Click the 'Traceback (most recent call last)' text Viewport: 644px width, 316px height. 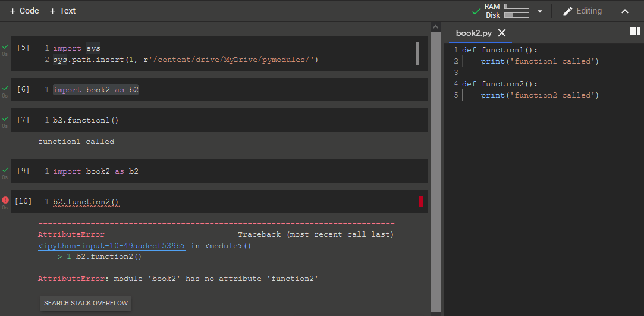[316, 234]
